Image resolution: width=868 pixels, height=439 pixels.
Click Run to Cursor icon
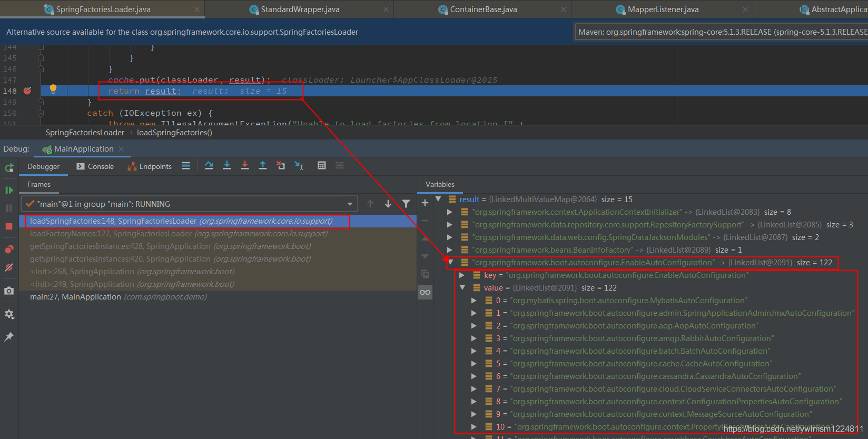299,166
